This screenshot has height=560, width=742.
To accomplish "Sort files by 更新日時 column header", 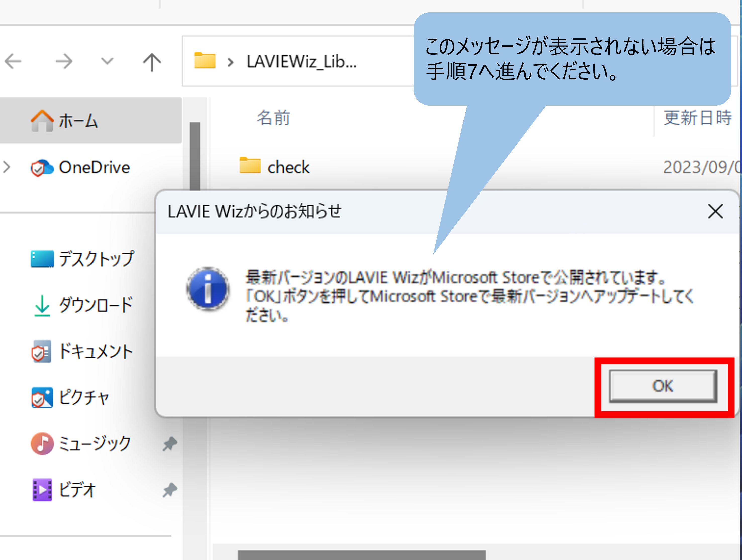I will coord(698,118).
